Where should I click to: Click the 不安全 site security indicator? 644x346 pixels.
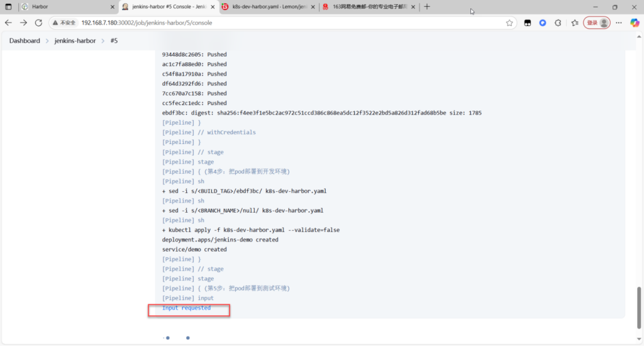64,23
